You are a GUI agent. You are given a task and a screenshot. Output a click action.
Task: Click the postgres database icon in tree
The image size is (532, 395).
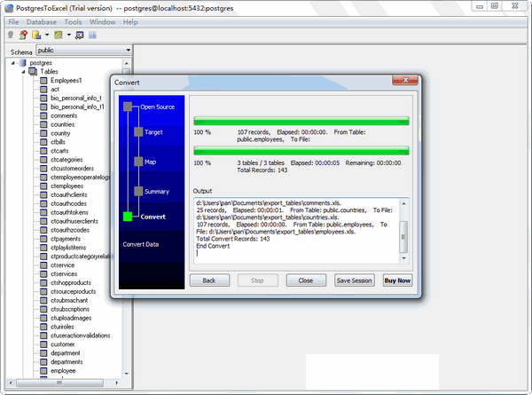click(x=22, y=63)
